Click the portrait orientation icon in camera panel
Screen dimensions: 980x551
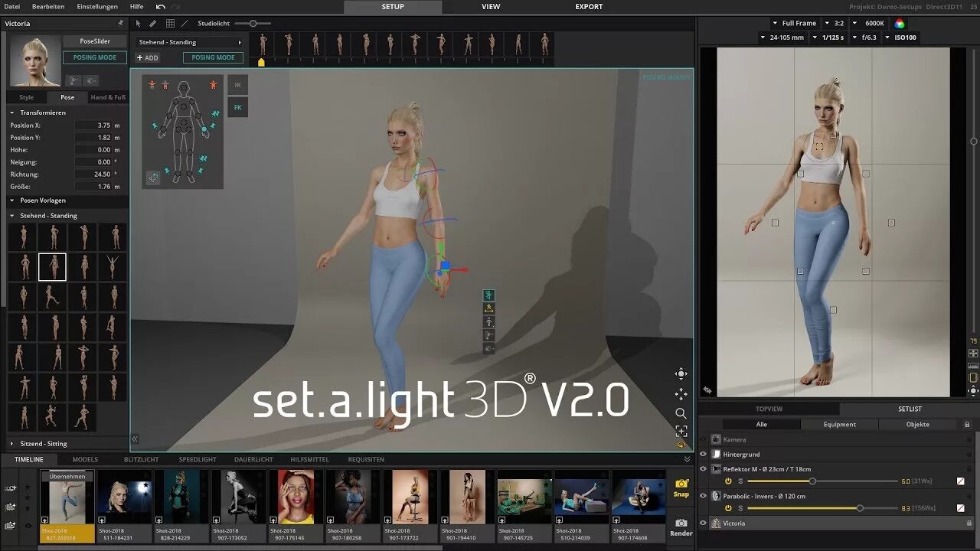click(973, 377)
